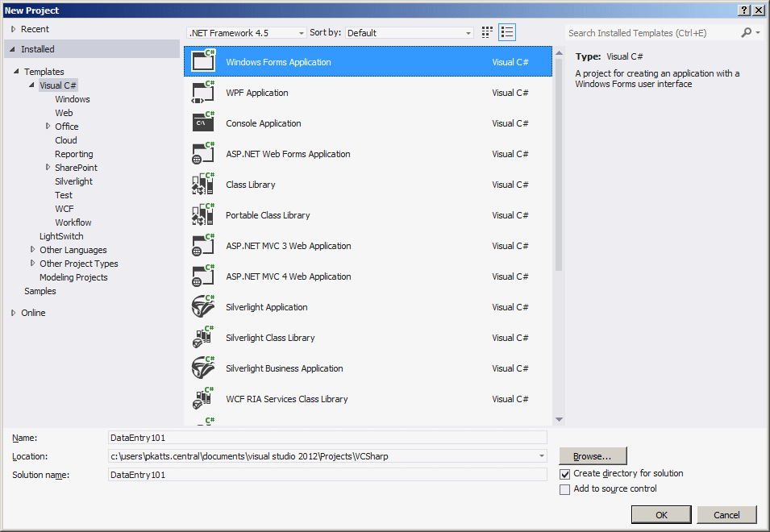The height and width of the screenshot is (532, 770).
Task: Click the Console Application template icon
Action: point(203,123)
